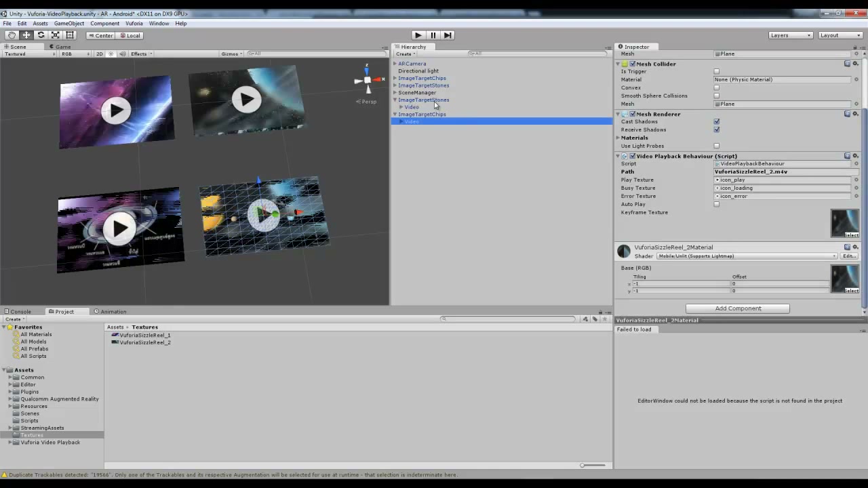
Task: Open gear settings of Mesh Collider component
Action: (x=856, y=64)
